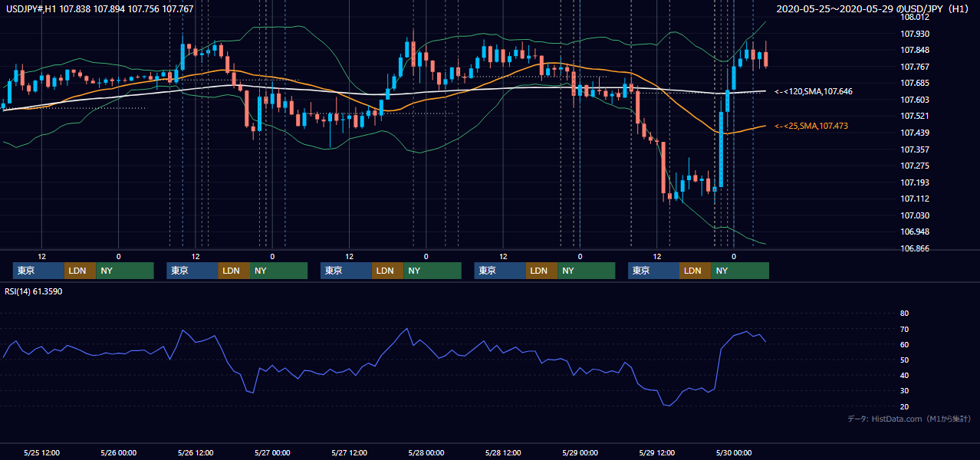980x460 pixels.
Task: Click the 106.948 price axis value
Action: [914, 232]
